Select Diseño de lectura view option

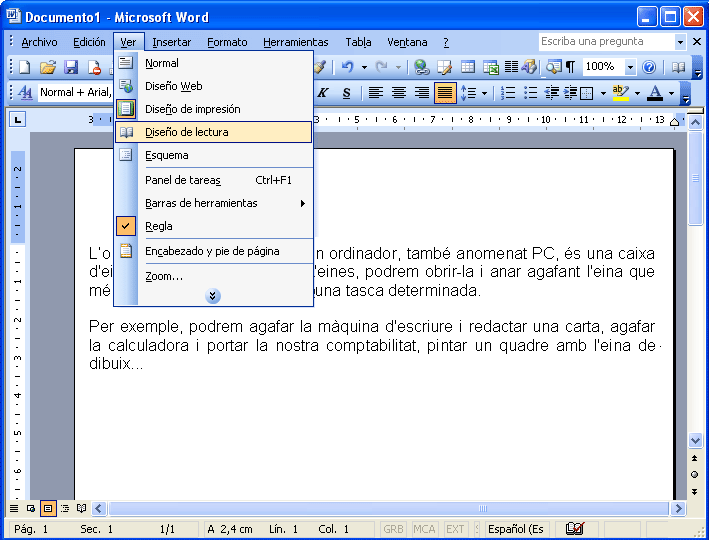coord(186,132)
